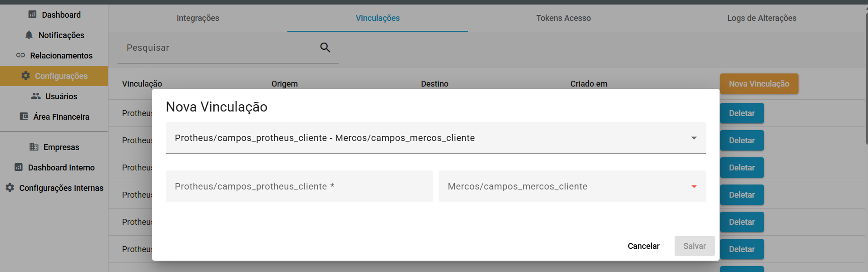Go to Logs de Alterações tab

click(761, 18)
